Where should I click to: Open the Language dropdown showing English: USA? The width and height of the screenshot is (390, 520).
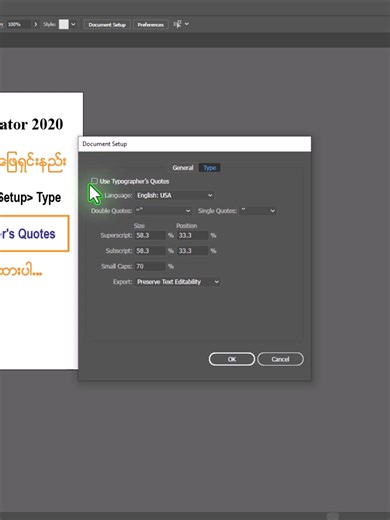point(175,195)
